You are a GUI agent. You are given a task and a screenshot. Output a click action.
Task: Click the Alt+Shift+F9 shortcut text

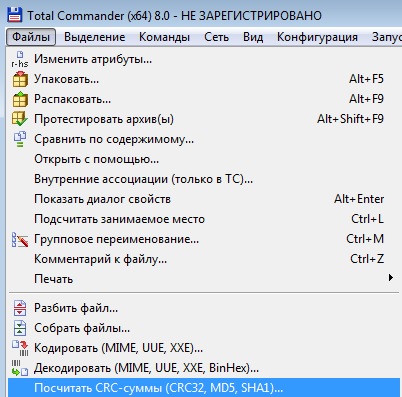click(x=350, y=119)
